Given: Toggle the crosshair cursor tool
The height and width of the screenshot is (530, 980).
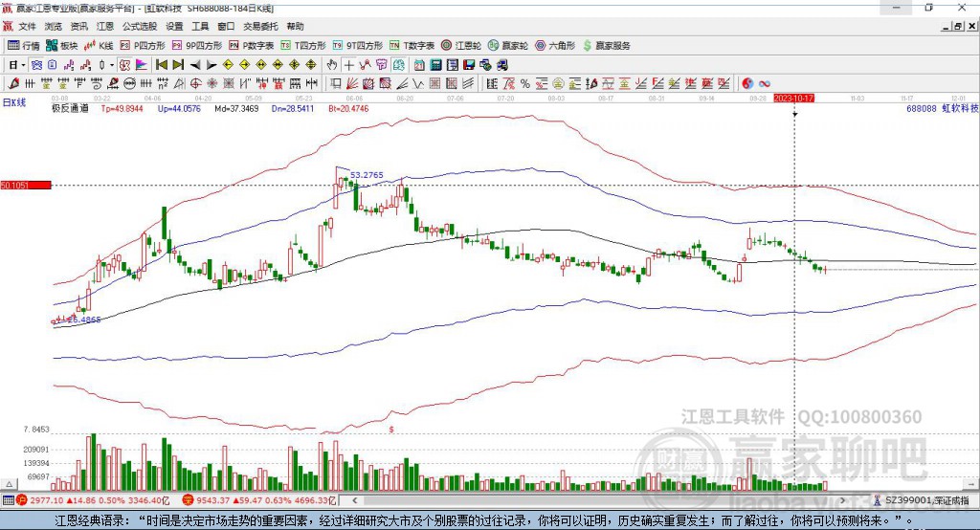Looking at the screenshot, I should [348, 65].
